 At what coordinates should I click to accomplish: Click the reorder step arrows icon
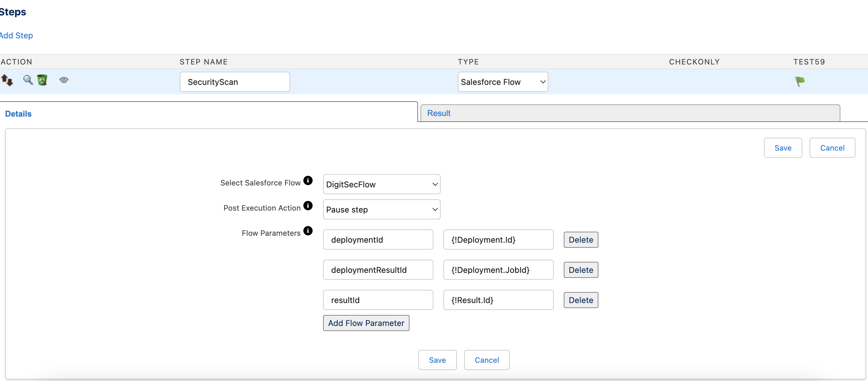coord(7,80)
